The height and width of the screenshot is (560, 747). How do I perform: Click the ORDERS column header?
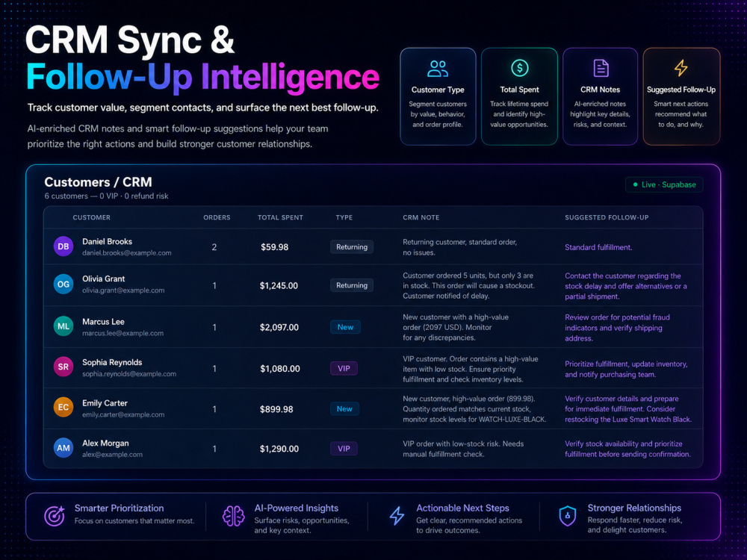click(x=217, y=217)
